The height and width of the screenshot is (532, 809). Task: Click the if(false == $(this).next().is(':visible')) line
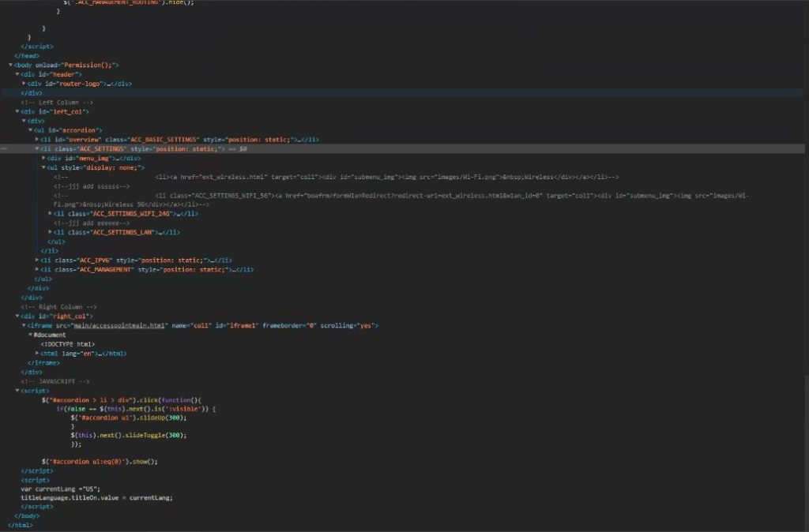point(136,409)
